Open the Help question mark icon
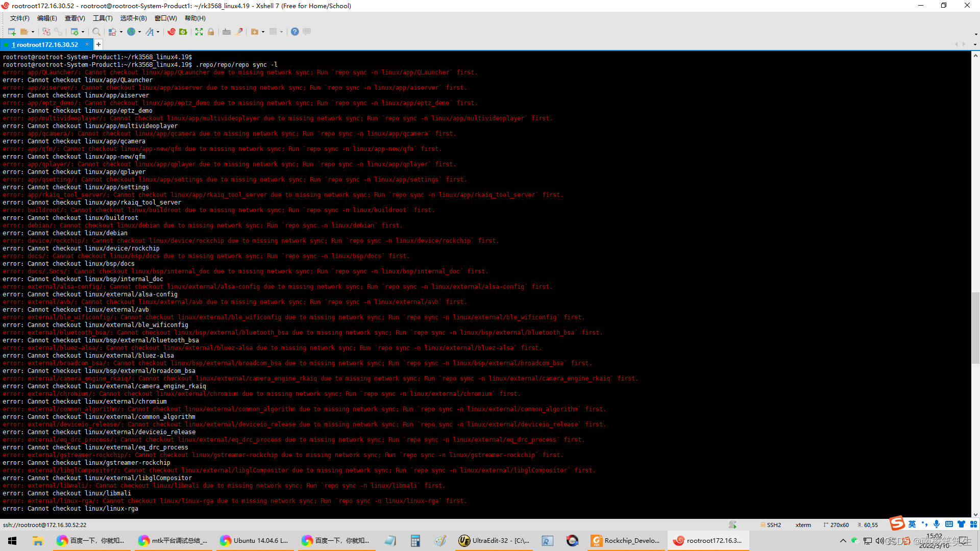The width and height of the screenshot is (980, 551). [x=295, y=32]
